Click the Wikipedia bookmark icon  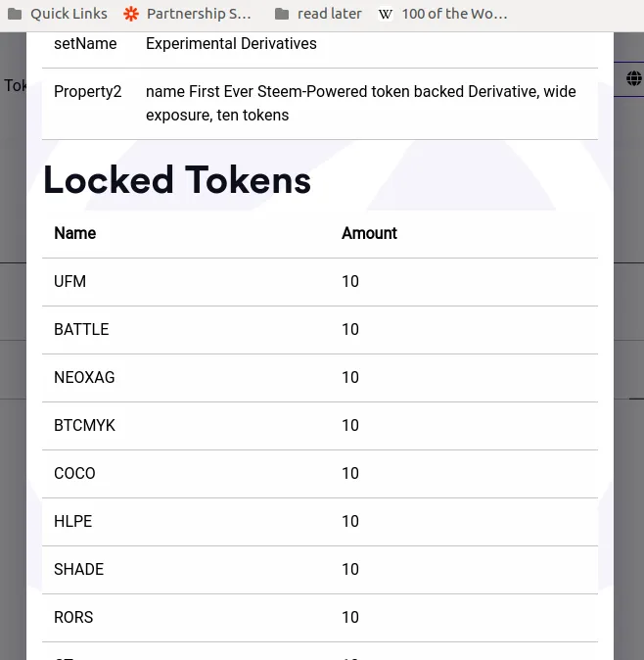click(386, 14)
